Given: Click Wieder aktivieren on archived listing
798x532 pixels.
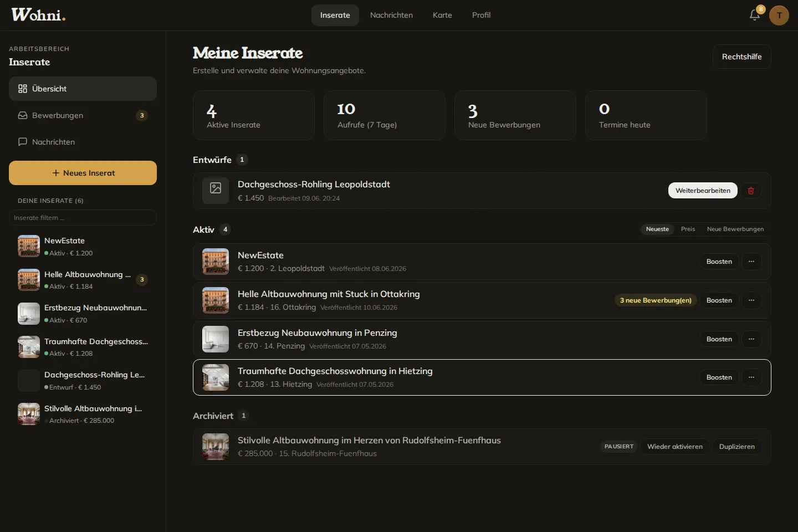Looking at the screenshot, I should pyautogui.click(x=674, y=447).
